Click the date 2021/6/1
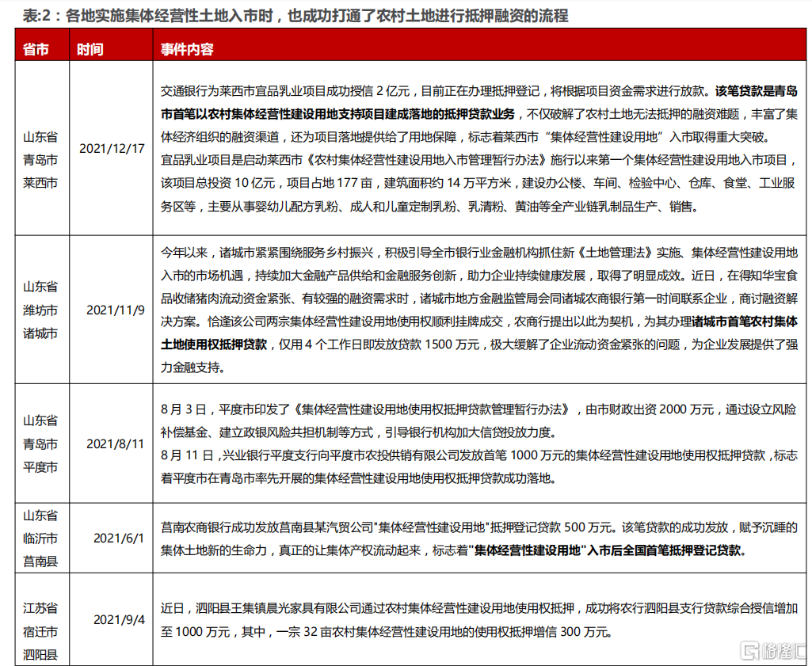This screenshot has height=666, width=812. pyautogui.click(x=119, y=539)
